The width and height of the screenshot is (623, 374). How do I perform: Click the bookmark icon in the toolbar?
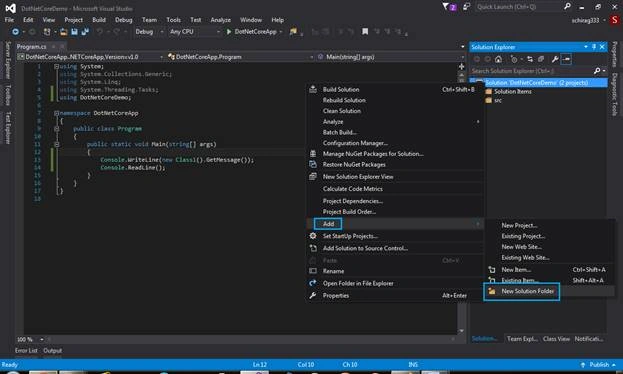click(365, 31)
